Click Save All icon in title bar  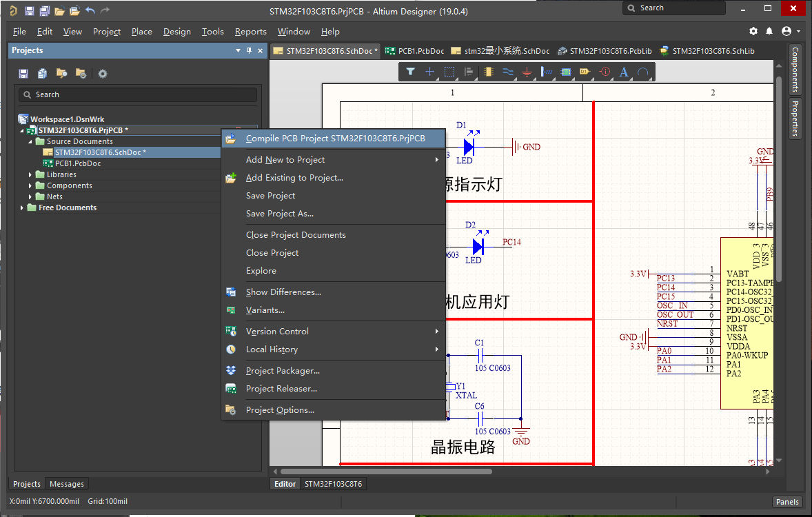[45, 10]
